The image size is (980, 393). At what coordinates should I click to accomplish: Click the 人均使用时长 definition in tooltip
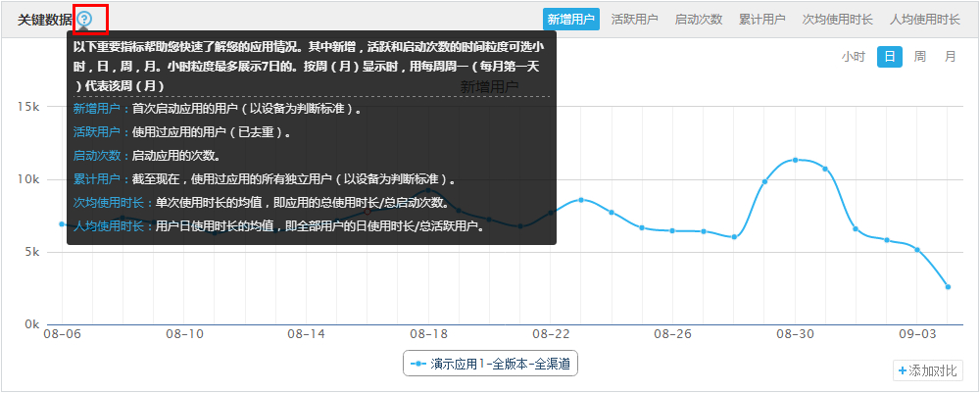(x=279, y=225)
